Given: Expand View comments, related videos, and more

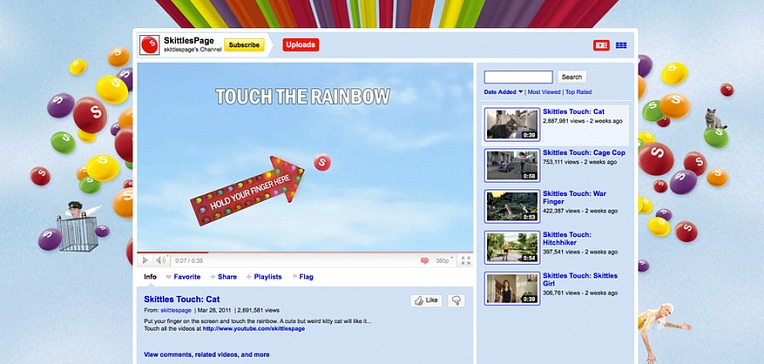Looking at the screenshot, I should pos(207,355).
